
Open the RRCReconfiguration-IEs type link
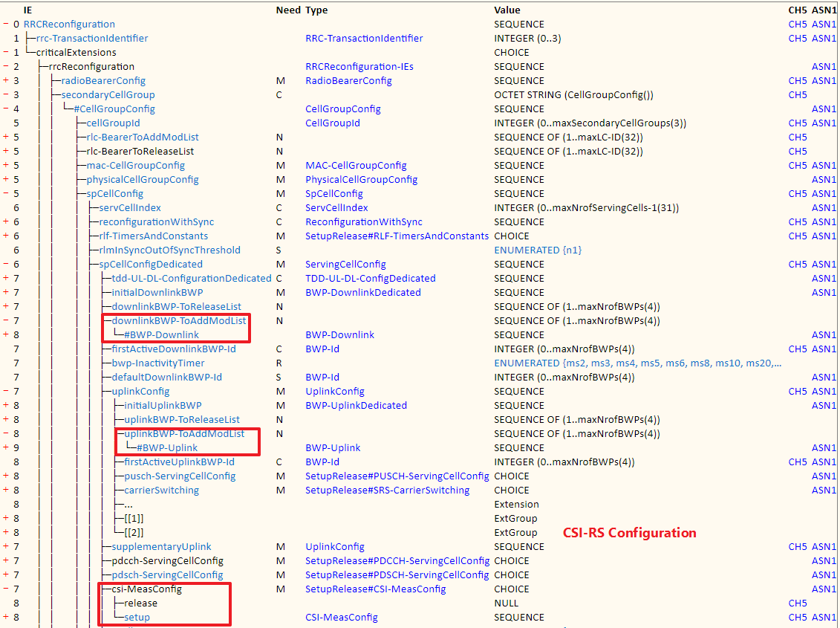[359, 67]
